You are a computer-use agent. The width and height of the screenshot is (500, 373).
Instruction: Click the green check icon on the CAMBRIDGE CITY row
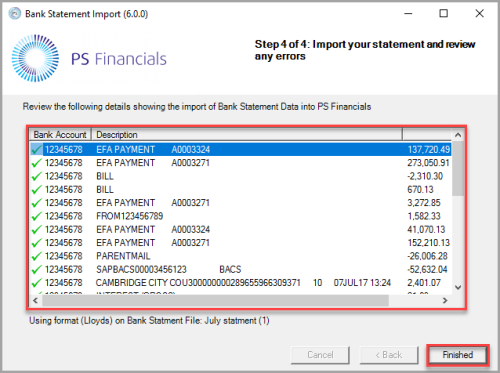click(x=36, y=283)
